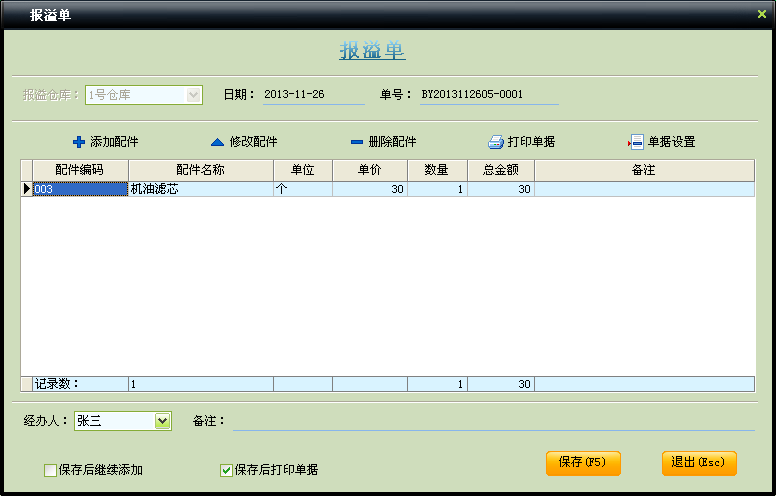776x496 pixels.
Task: Click the 删除配件 label
Action: (392, 142)
